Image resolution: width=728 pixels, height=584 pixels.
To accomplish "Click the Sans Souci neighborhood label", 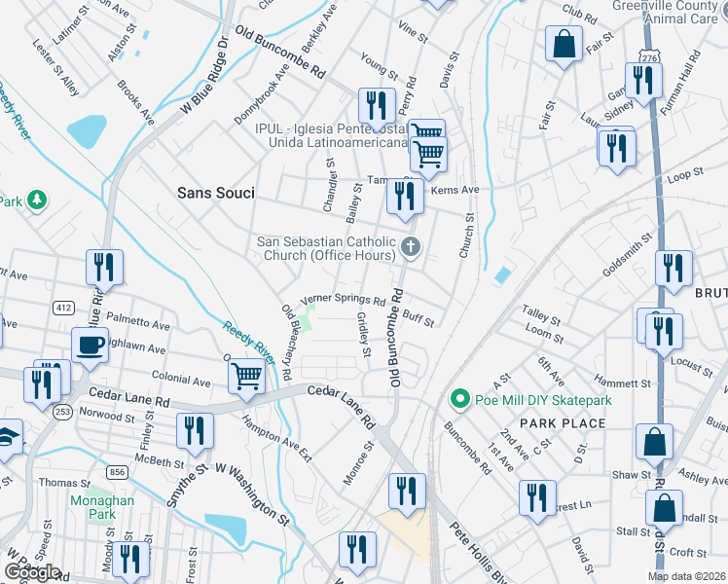I will pos(216,193).
